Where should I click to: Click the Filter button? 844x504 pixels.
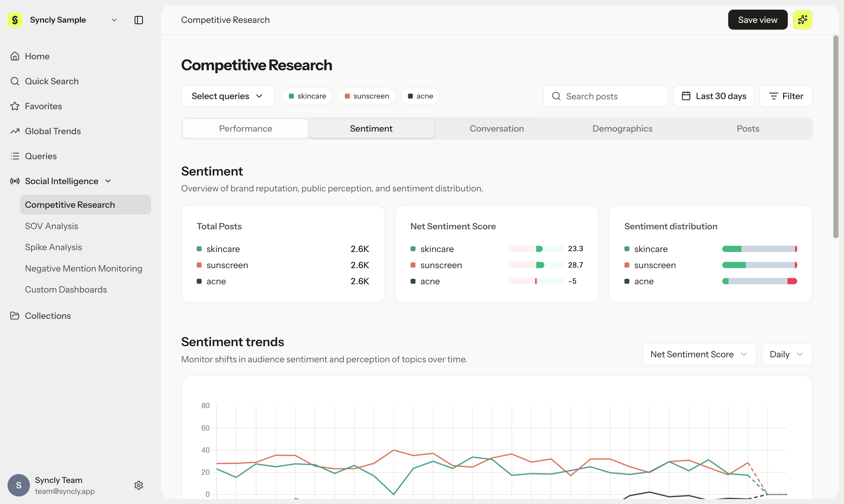(786, 96)
